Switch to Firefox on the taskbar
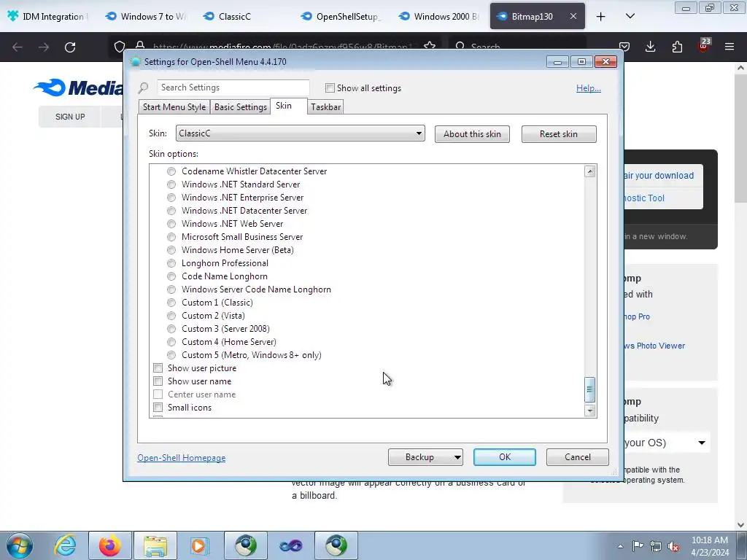The width and height of the screenshot is (747, 560). [109, 545]
